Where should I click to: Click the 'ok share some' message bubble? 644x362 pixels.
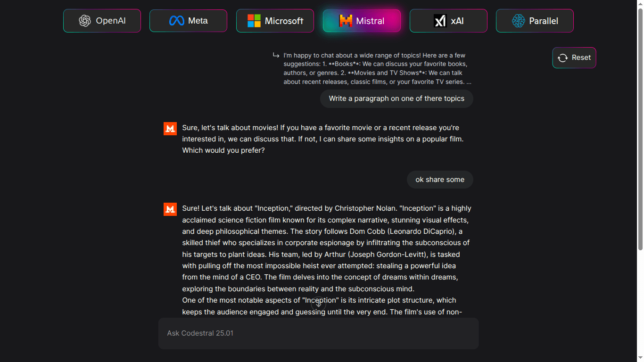click(439, 180)
